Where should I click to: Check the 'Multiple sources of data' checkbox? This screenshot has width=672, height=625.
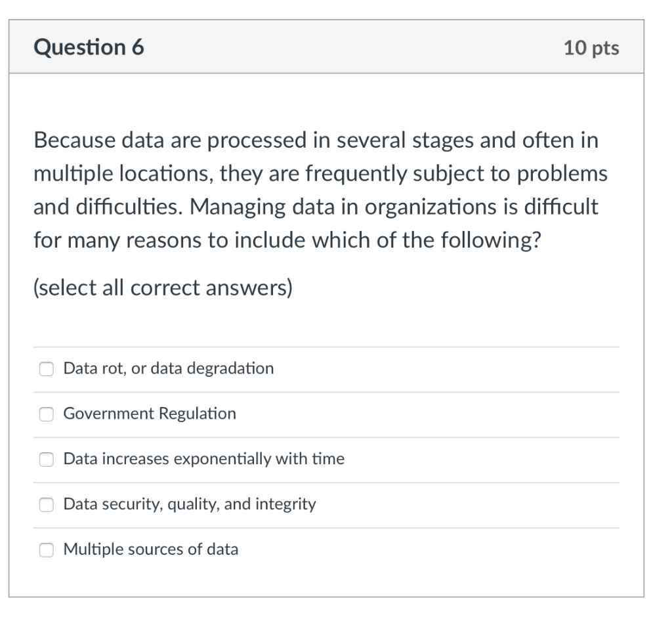46,550
